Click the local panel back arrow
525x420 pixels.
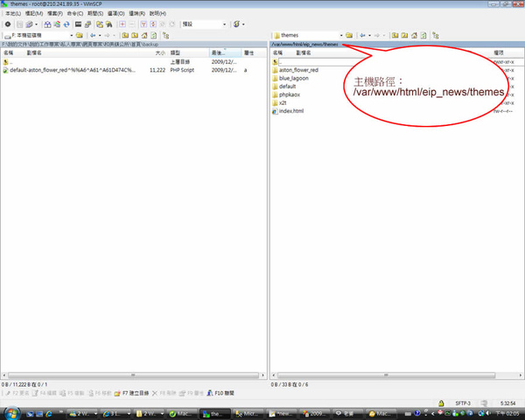coord(93,35)
